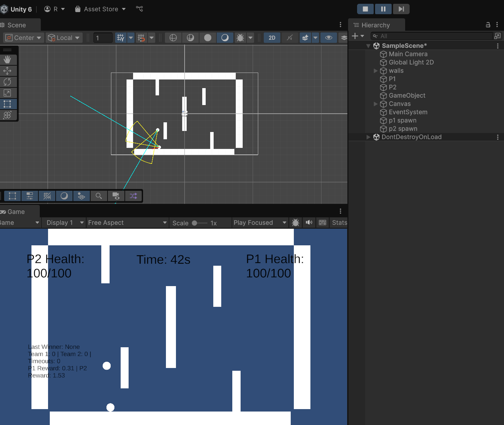504x425 pixels.
Task: Expand the Canvas object in Hierarchy
Action: [376, 104]
